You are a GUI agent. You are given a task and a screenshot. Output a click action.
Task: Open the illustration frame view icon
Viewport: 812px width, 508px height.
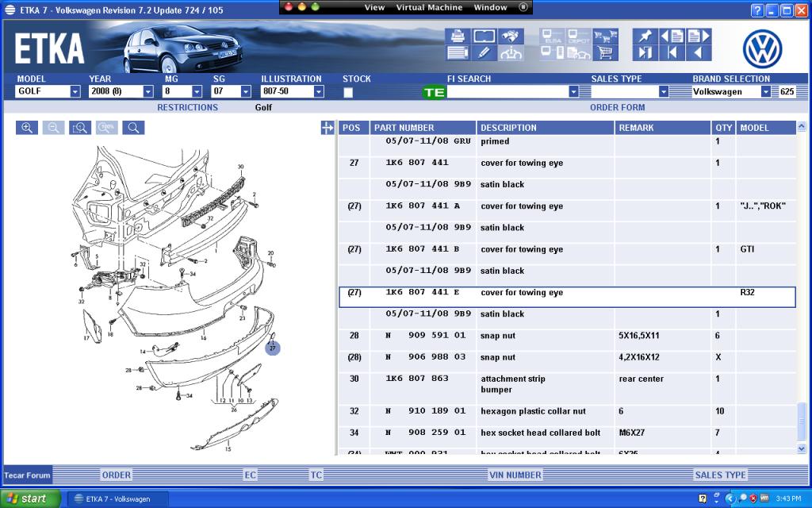(485, 37)
